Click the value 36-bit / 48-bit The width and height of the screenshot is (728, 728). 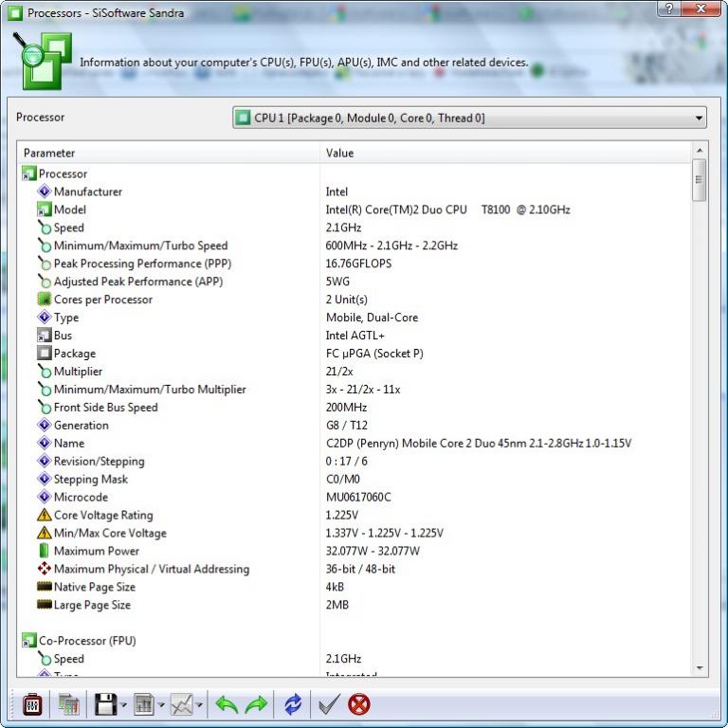(x=360, y=569)
